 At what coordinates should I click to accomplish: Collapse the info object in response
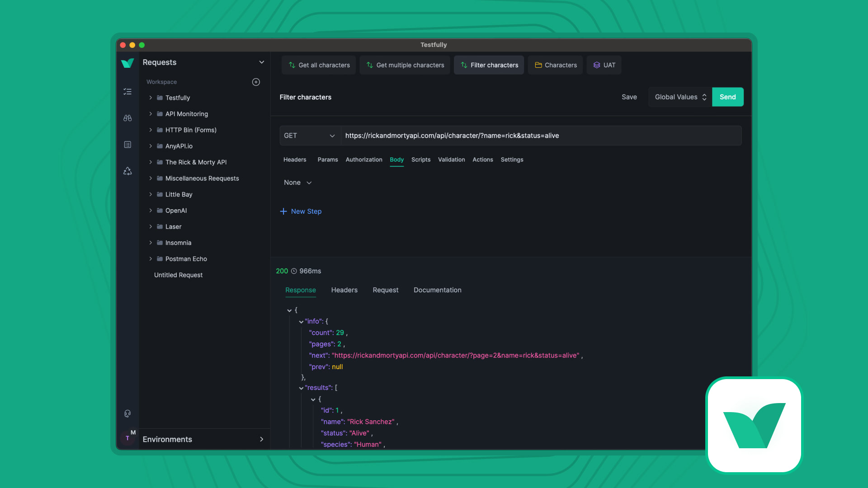pyautogui.click(x=301, y=321)
